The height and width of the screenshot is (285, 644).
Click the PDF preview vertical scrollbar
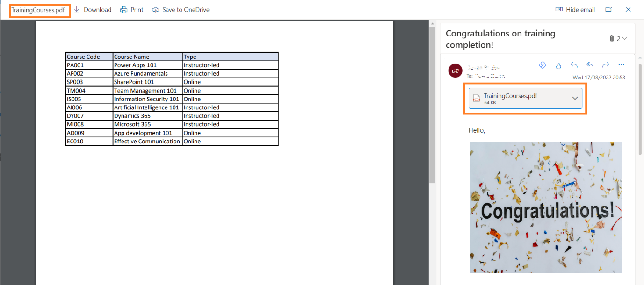coord(433,103)
